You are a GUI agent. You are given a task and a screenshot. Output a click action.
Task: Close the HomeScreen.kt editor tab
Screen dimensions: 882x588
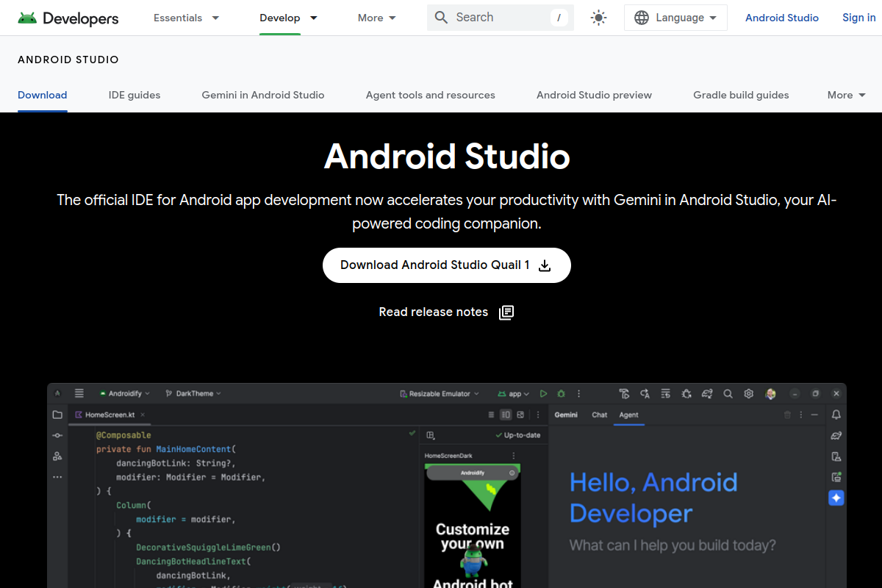[143, 415]
